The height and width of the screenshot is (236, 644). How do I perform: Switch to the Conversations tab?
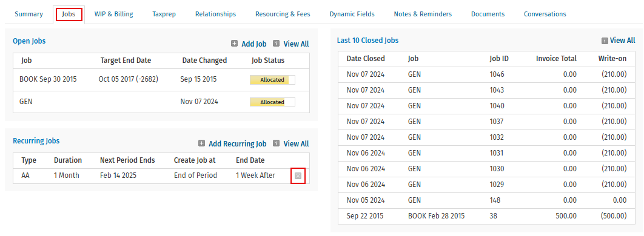coord(545,15)
